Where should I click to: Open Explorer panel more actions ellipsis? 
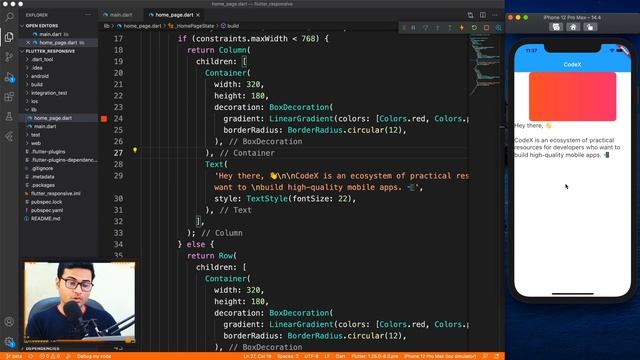(x=88, y=15)
